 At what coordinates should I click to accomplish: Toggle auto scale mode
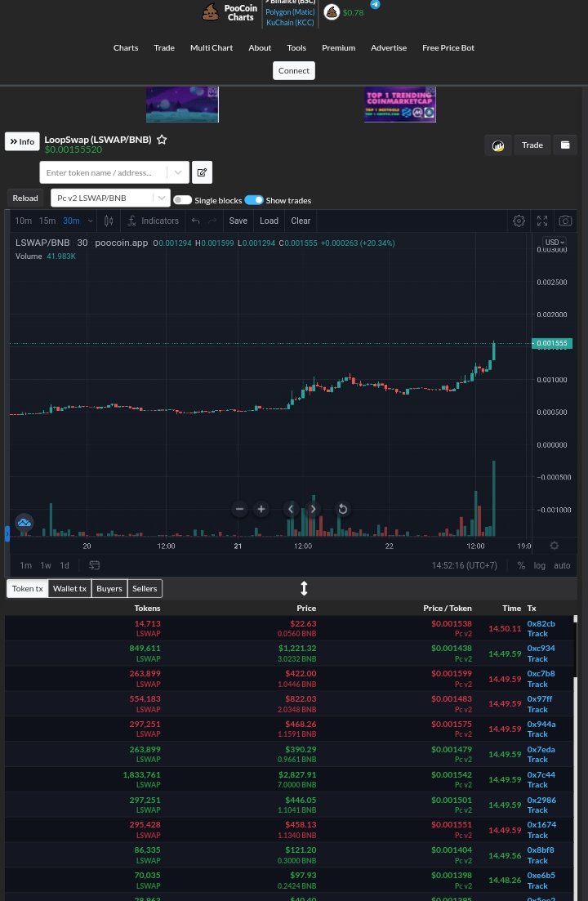pos(562,565)
